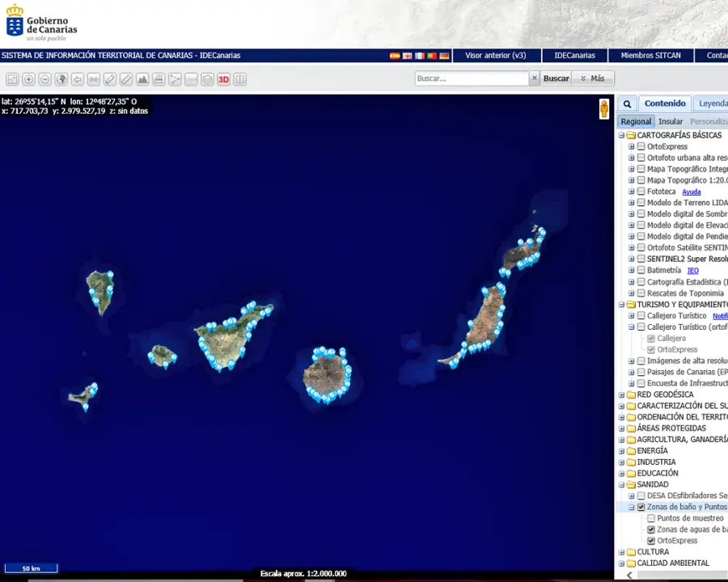Open the Batimetría IEO link
The height and width of the screenshot is (582, 728).
point(692,271)
